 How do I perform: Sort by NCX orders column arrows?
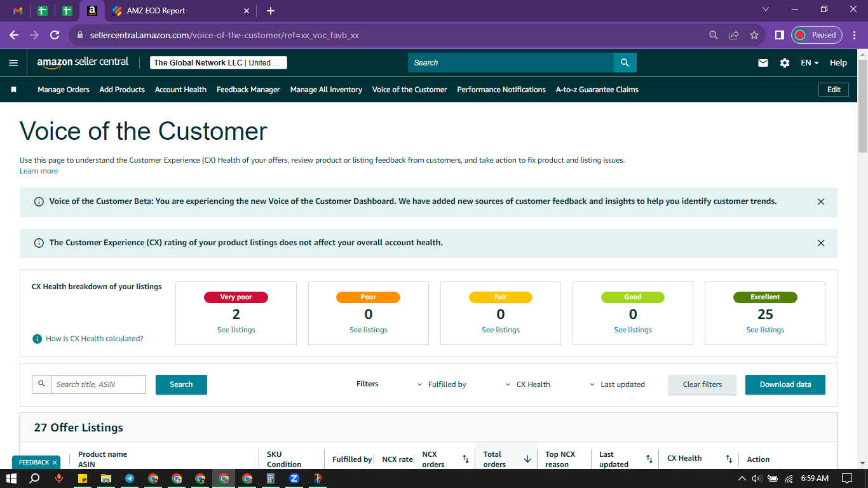click(x=465, y=459)
